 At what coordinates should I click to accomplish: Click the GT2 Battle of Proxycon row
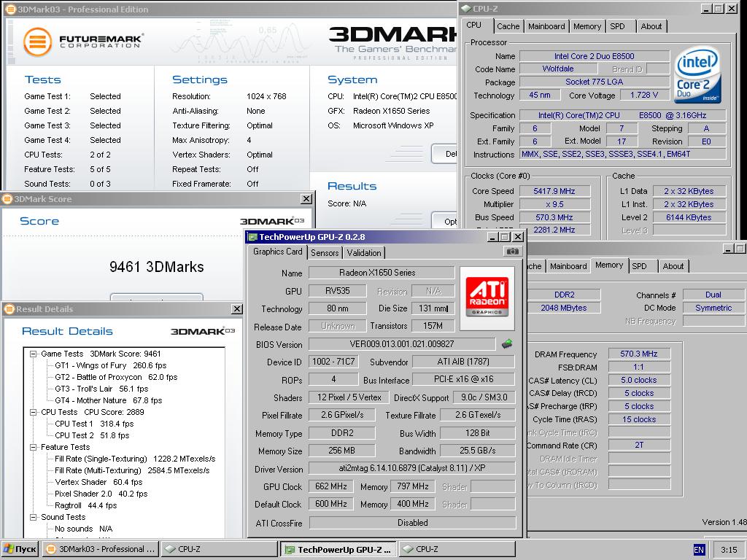tap(116, 377)
